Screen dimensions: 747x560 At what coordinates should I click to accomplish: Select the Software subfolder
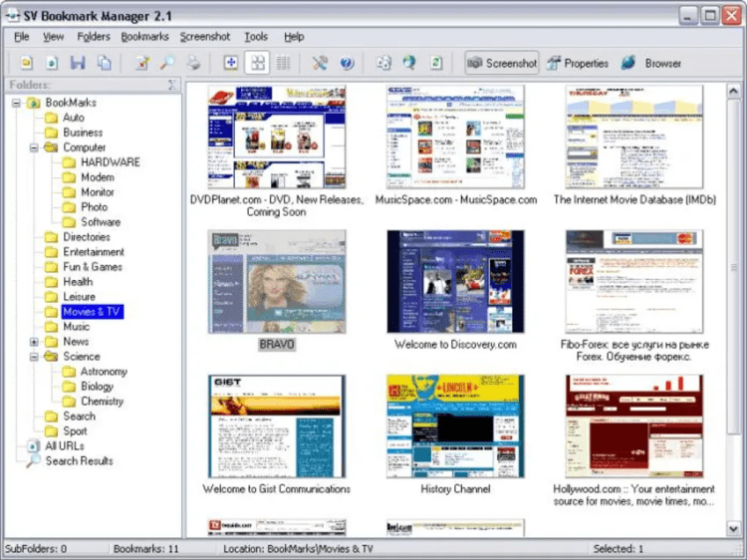[101, 222]
